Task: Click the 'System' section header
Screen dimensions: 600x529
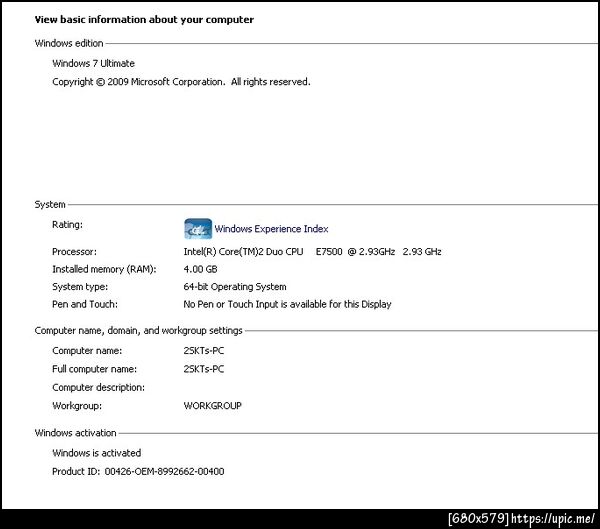Action: [x=50, y=204]
